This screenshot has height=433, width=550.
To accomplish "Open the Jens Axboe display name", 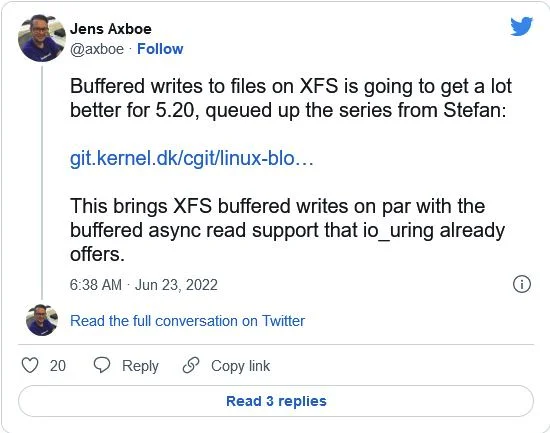I will 110,29.
